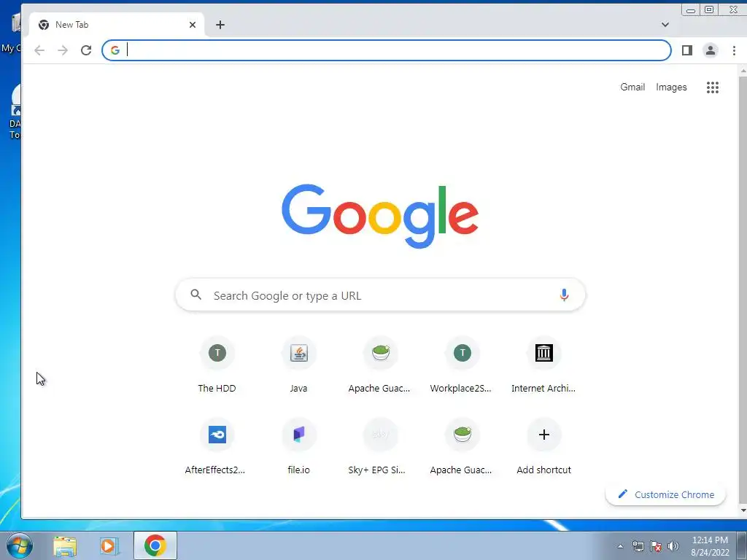Open a new tab with plus button
Viewport: 747px width, 560px height.
click(220, 25)
